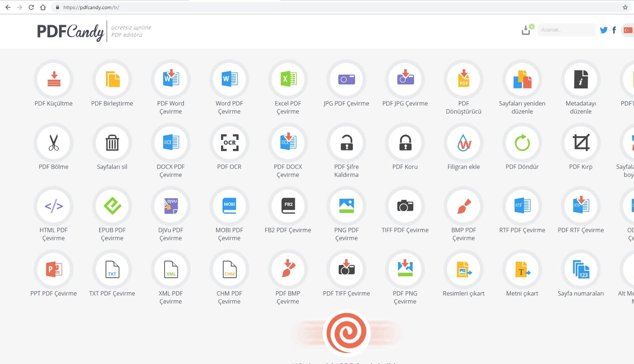Select the PDF Döndür rotate icon
The image size is (634, 364).
522,143
